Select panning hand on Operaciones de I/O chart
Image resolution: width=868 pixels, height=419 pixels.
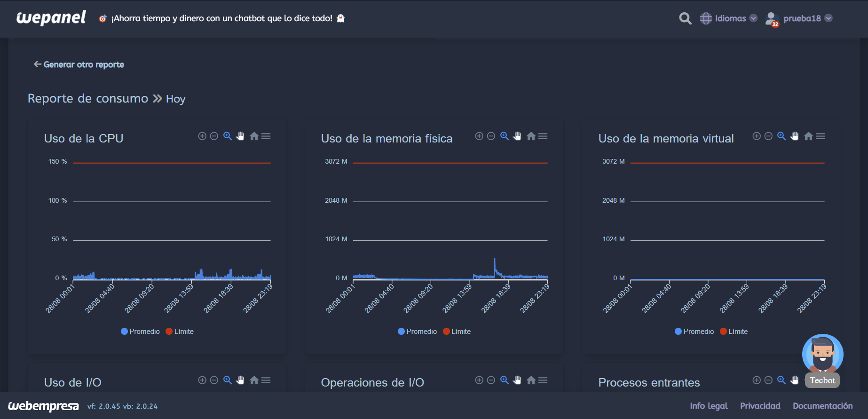point(517,380)
